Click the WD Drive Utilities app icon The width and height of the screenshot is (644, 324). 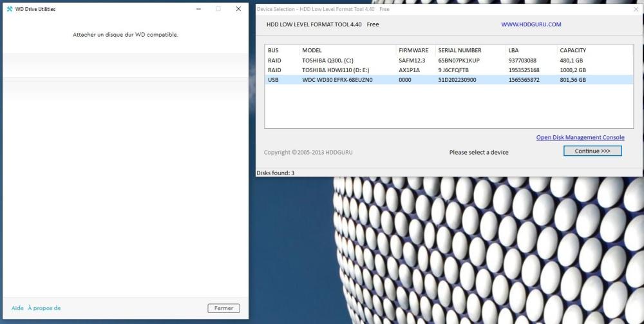point(10,9)
